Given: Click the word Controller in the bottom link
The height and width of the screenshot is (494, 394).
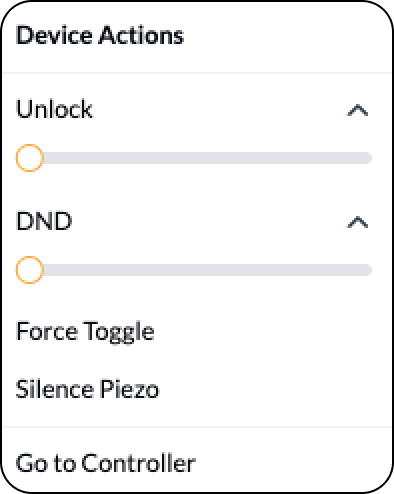Looking at the screenshot, I should [x=138, y=463].
